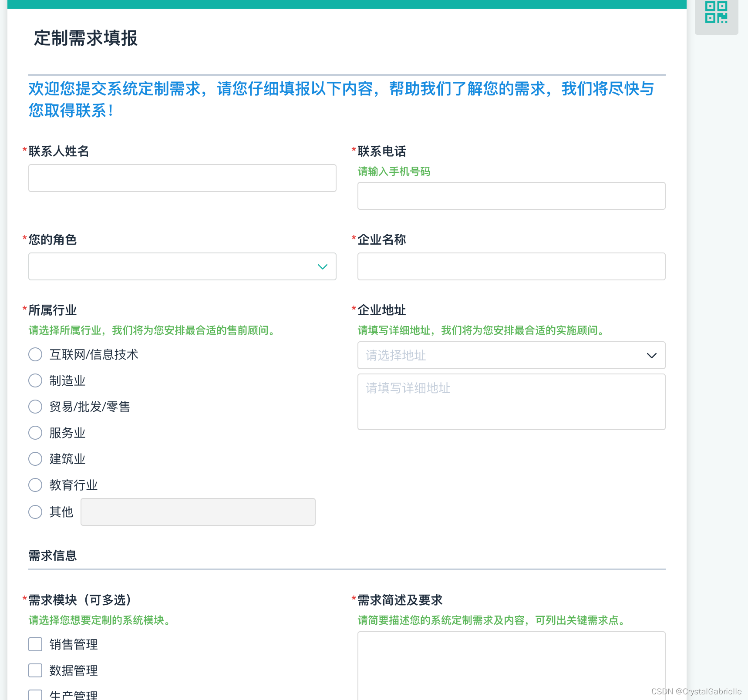Click the requirements description text area

coord(511,666)
